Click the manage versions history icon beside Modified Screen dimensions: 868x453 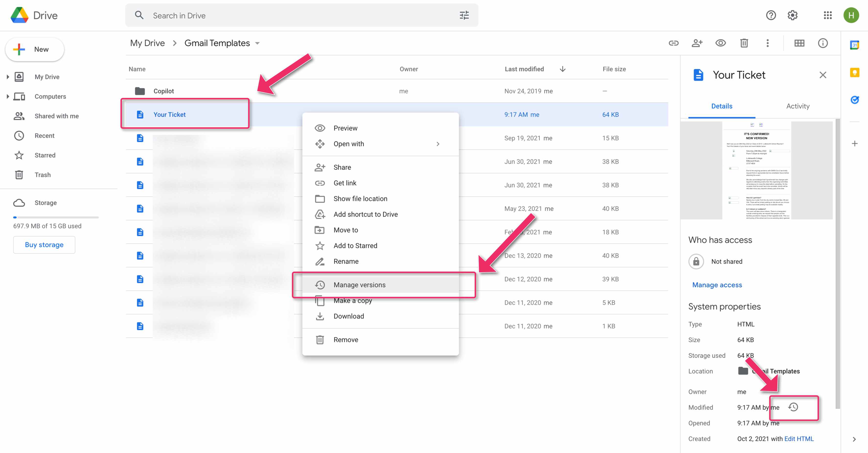pos(793,407)
